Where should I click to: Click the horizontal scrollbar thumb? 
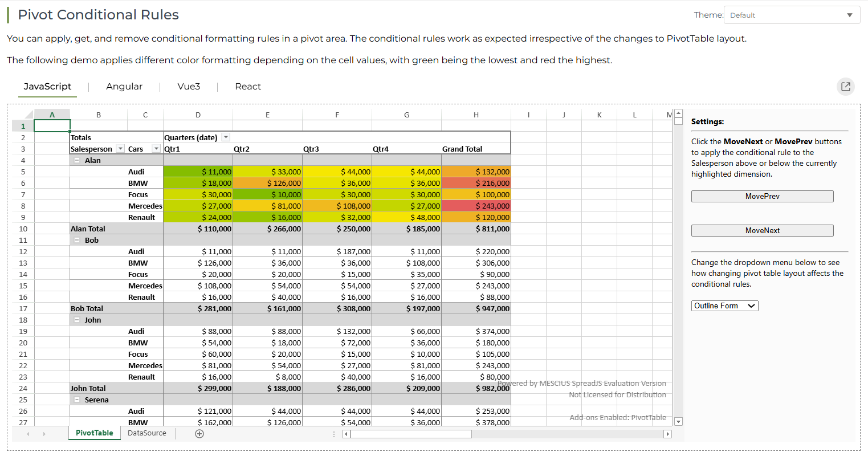pyautogui.click(x=411, y=434)
